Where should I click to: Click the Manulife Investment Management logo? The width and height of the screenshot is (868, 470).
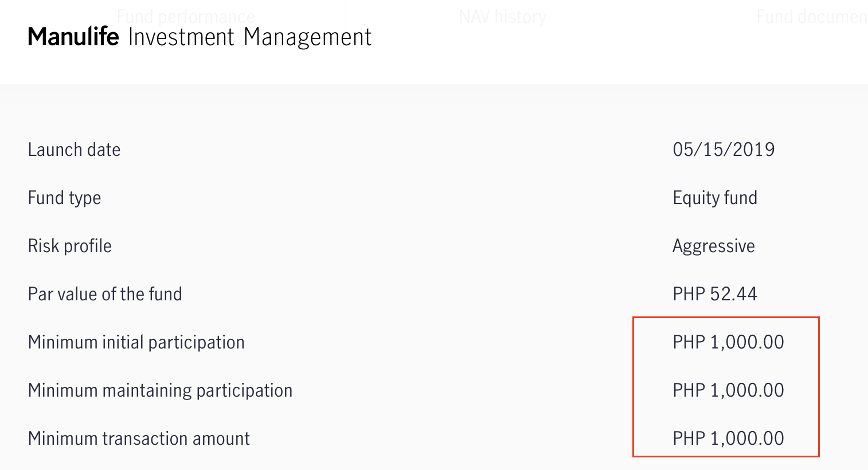tap(200, 37)
